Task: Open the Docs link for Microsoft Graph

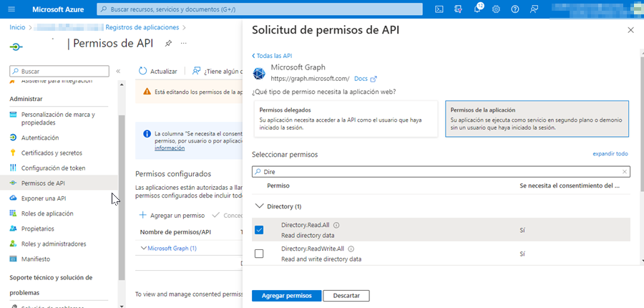Action: (x=361, y=79)
